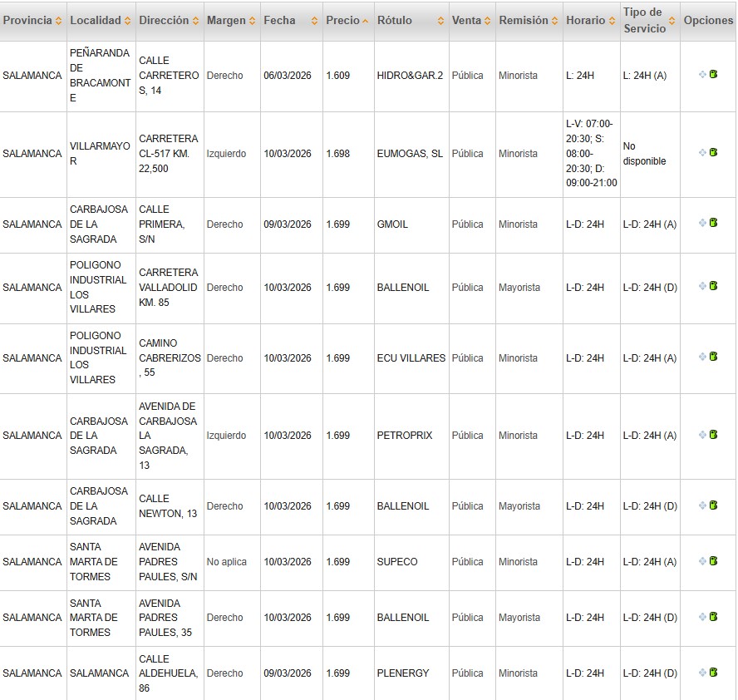
Task: Select the Rótulo column header
Action: tap(395, 21)
